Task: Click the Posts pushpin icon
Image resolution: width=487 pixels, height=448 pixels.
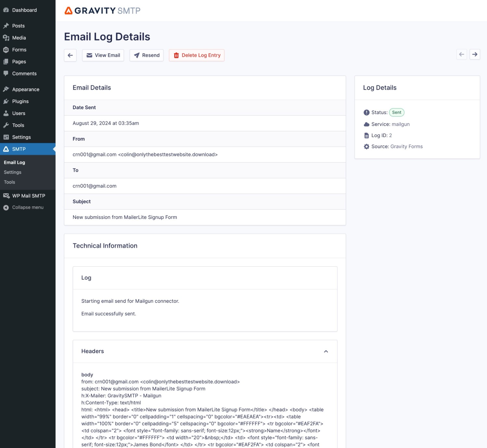Action: 6,26
